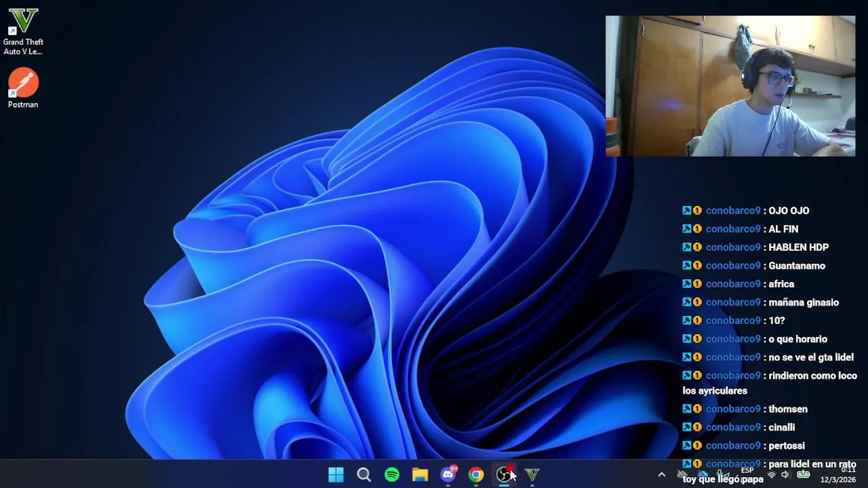Click the blue badge beside 'africa'
868x488 pixels.
coord(687,284)
